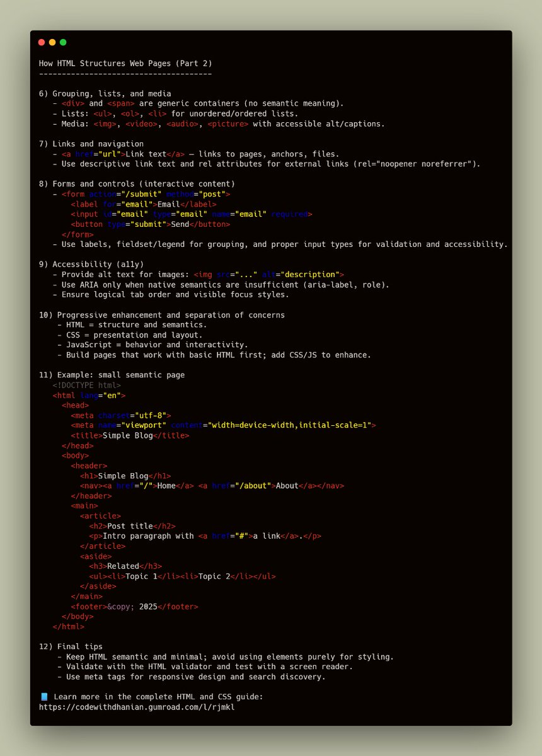Click the closing "</html>" tag
This screenshot has height=756, width=542.
click(68, 627)
